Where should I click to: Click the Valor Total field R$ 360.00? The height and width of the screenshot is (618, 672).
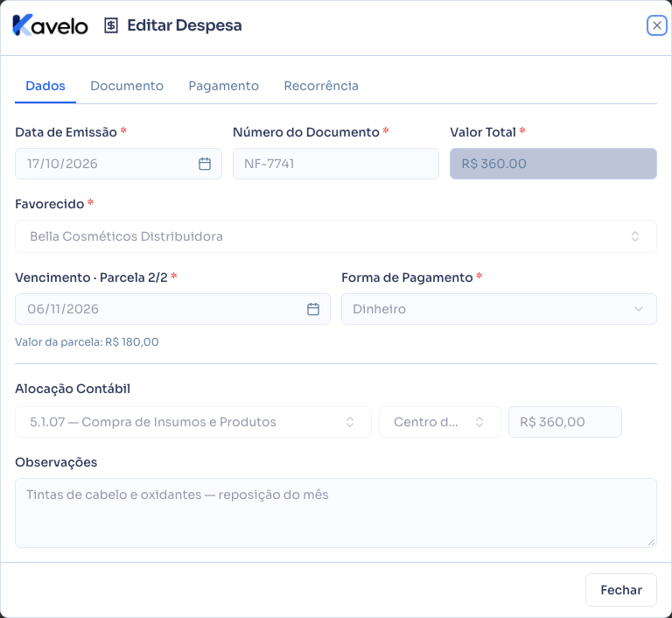click(553, 164)
